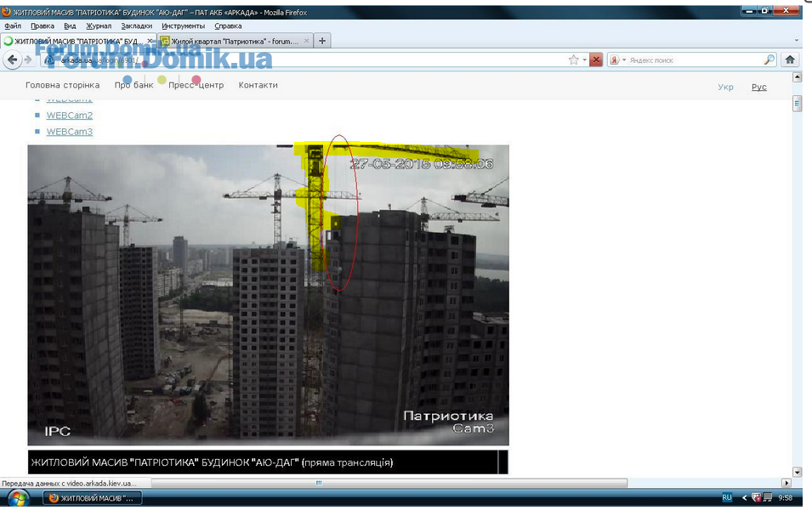Screen dimensions: 812x510
Task: Go back with the browser Back arrow
Action: point(13,60)
